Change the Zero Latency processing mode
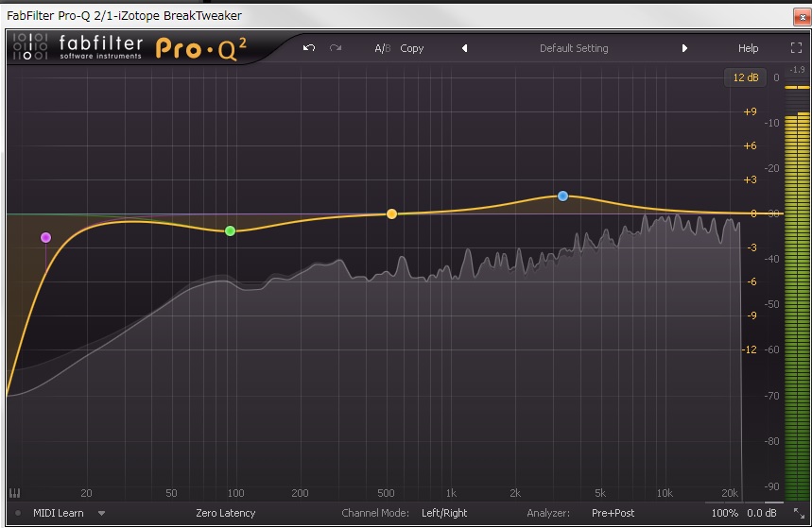 point(225,513)
